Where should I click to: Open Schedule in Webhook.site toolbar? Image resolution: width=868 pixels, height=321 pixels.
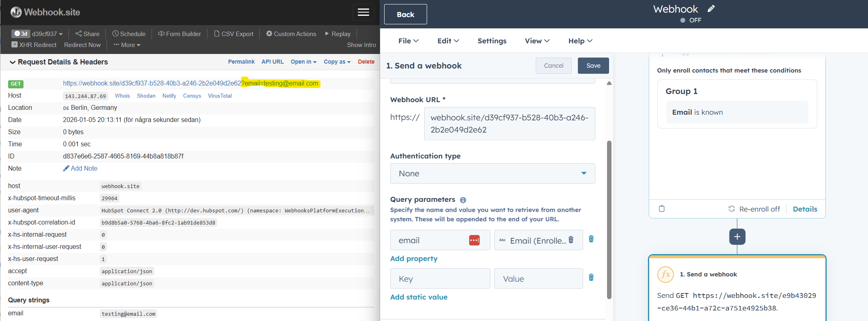(129, 34)
